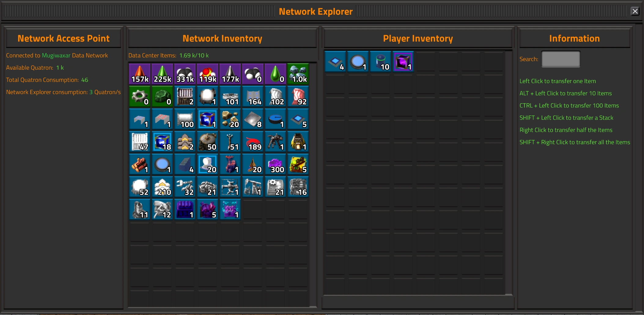The height and width of the screenshot is (315, 644).
Task: Focus the Search input field
Action: click(x=561, y=59)
